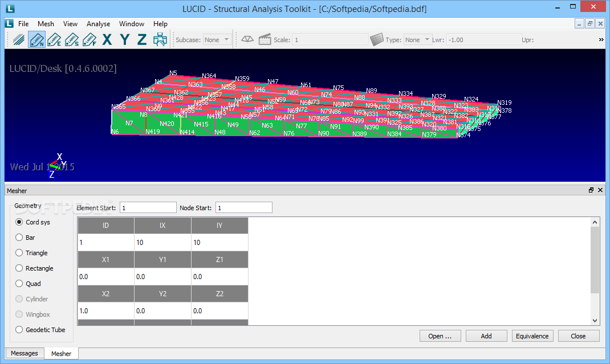The image size is (610, 364).
Task: Click the table scroll down arrow
Action: pos(595,321)
